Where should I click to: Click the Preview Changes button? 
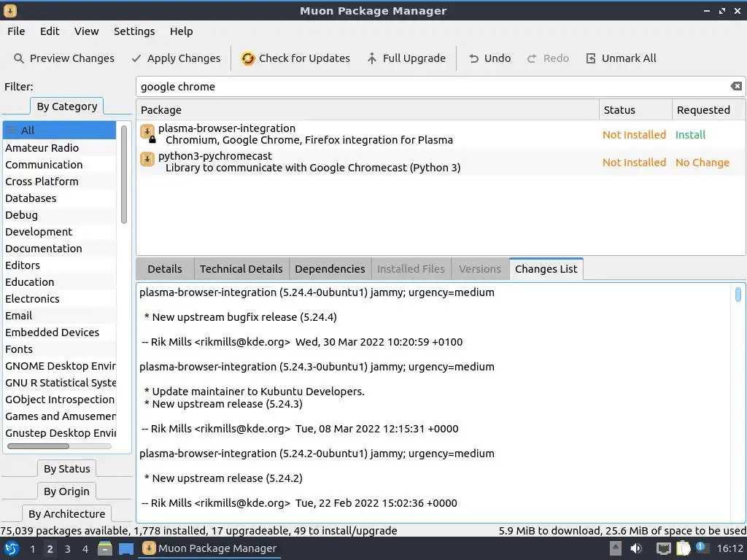click(x=64, y=58)
